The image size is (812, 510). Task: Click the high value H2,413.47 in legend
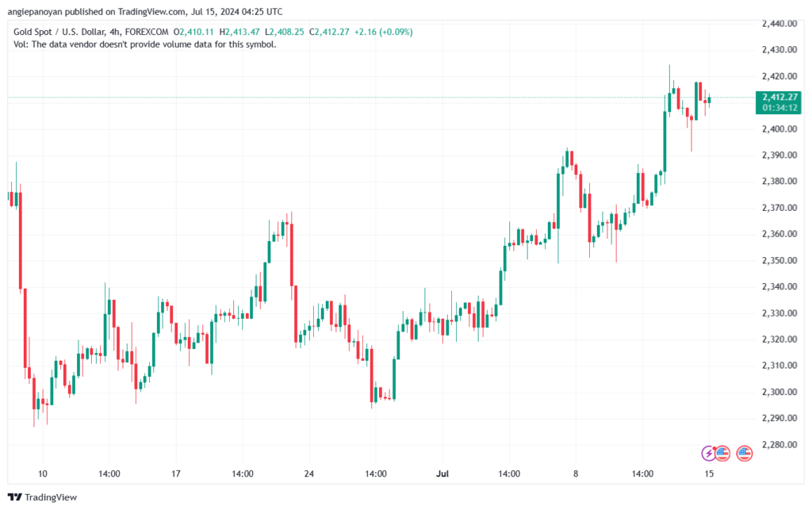click(x=239, y=32)
